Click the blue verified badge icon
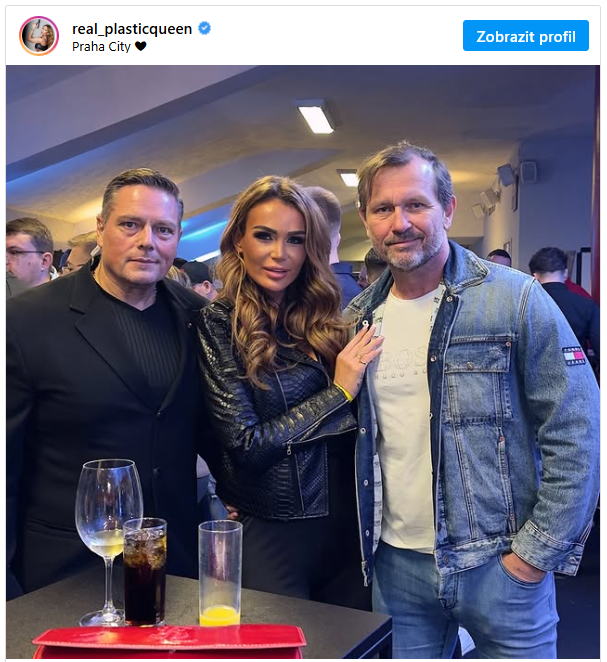This screenshot has width=607, height=662. 205,28
